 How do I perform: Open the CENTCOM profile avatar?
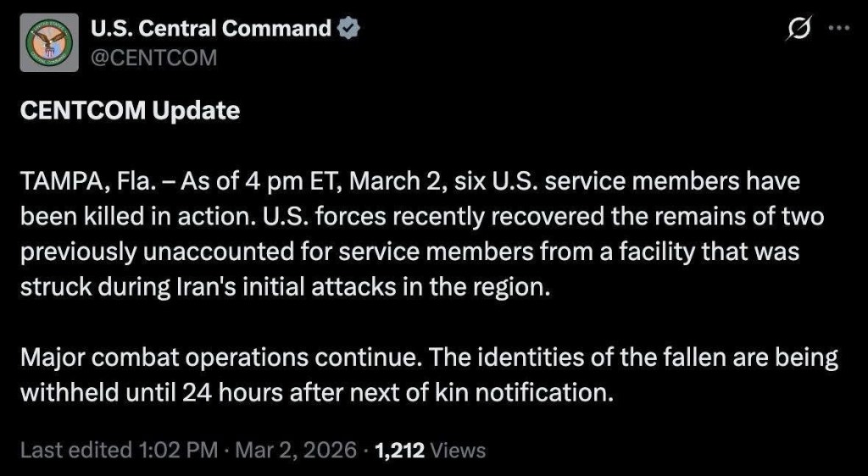tap(50, 42)
